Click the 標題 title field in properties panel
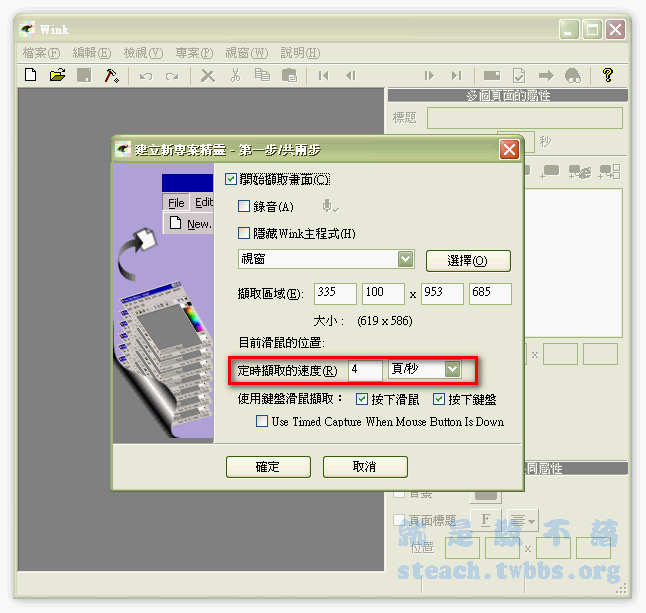The height and width of the screenshot is (613, 646). click(525, 118)
